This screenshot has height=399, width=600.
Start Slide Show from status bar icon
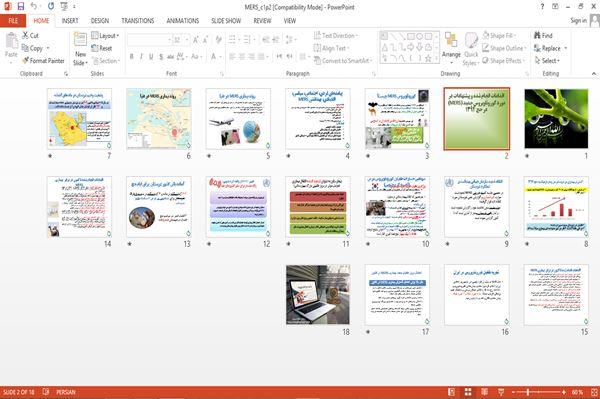point(501,392)
